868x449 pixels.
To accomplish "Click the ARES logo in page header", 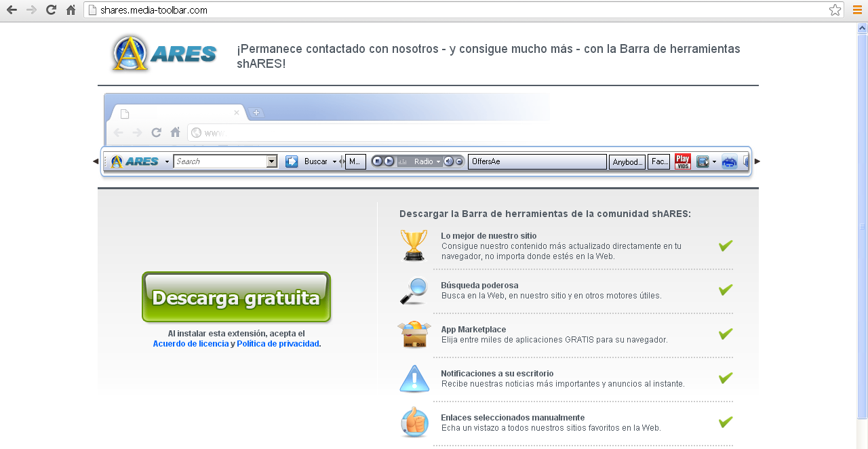I will tap(163, 54).
